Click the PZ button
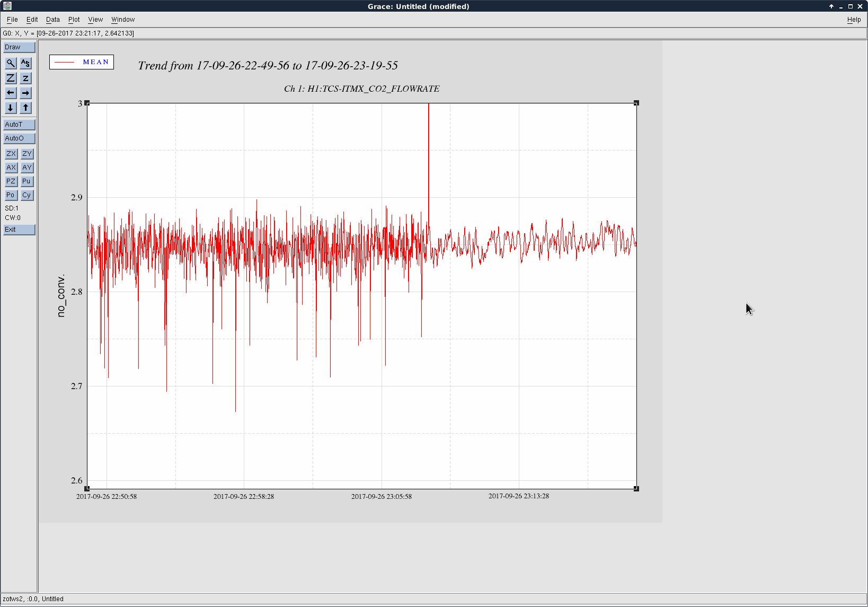The image size is (868, 607). (x=11, y=181)
